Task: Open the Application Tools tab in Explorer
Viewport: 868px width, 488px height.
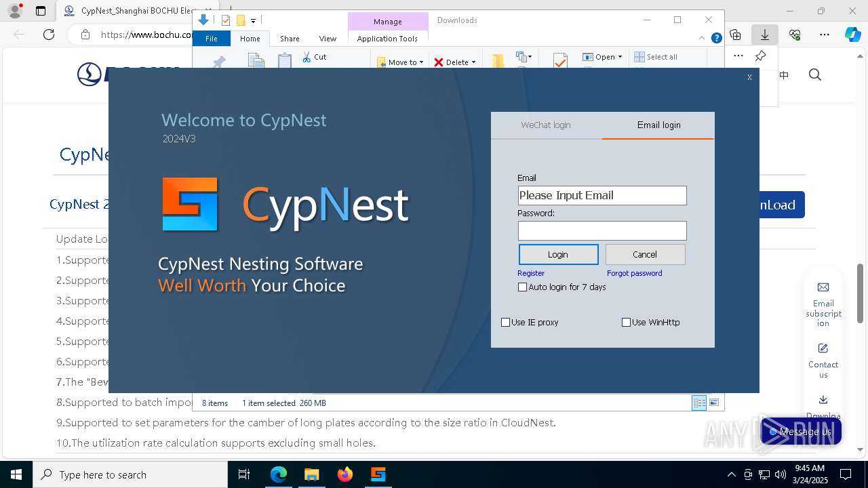Action: tap(387, 39)
